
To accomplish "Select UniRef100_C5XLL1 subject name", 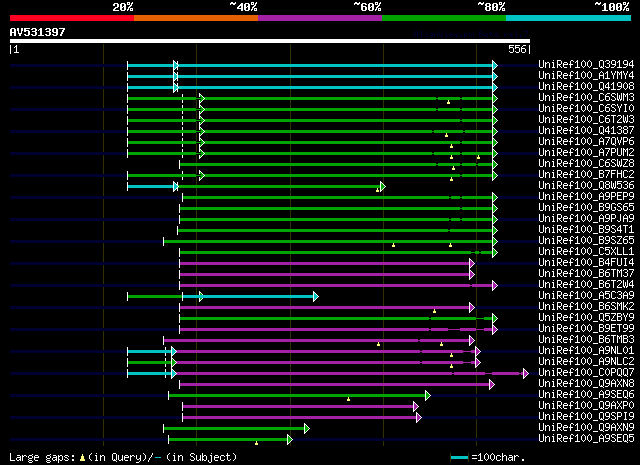I will point(586,252).
